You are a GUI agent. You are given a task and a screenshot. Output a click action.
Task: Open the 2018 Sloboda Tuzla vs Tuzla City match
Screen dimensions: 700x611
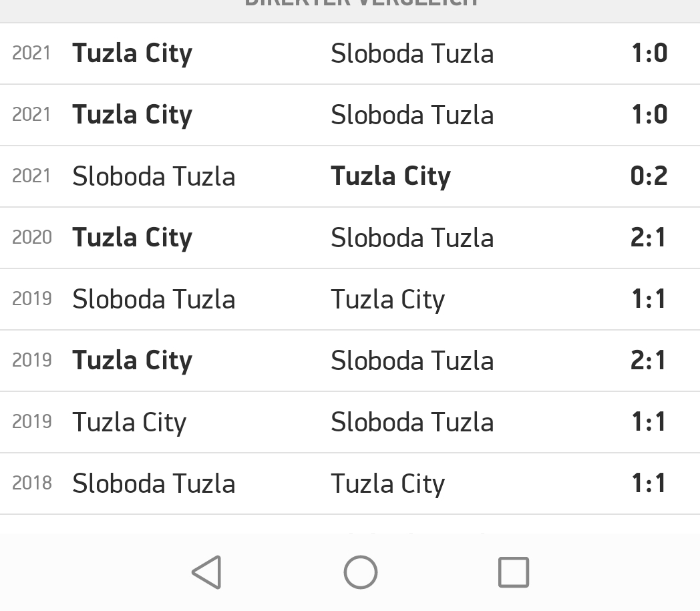[x=350, y=484]
